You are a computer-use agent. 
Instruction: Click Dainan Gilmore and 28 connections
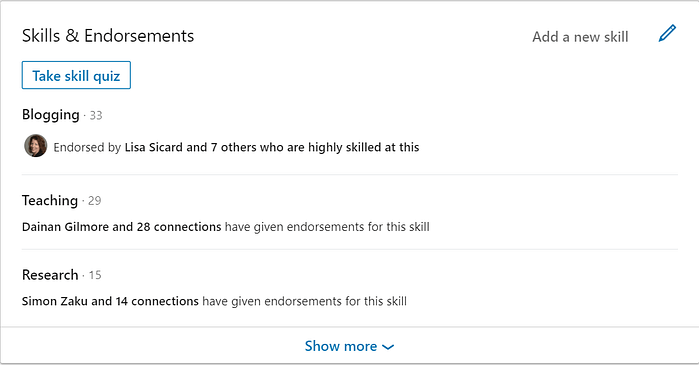(121, 227)
